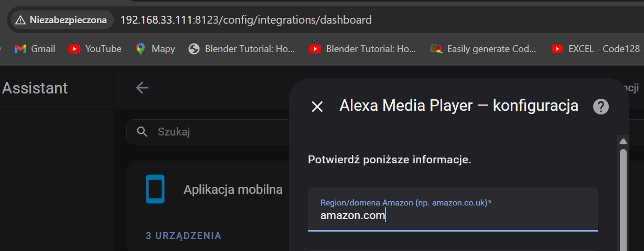Click the dialog scrollbar thumb

623,200
